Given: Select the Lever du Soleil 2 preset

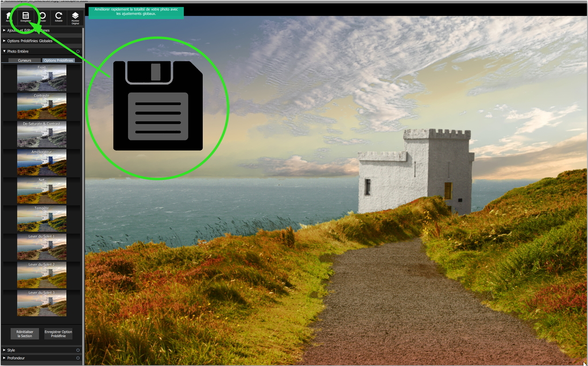Looking at the screenshot, I should (x=41, y=275).
